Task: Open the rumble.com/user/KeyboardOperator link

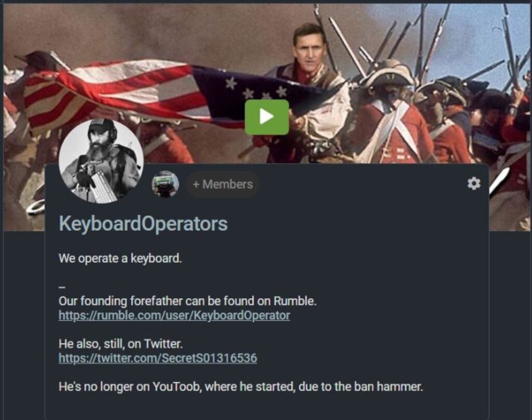Action: [174, 316]
